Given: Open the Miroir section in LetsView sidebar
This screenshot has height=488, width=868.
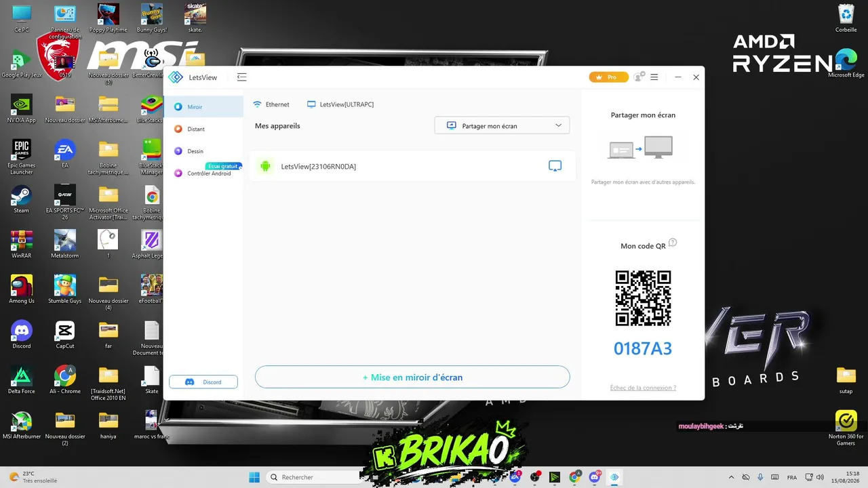Looking at the screenshot, I should pyautogui.click(x=203, y=107).
